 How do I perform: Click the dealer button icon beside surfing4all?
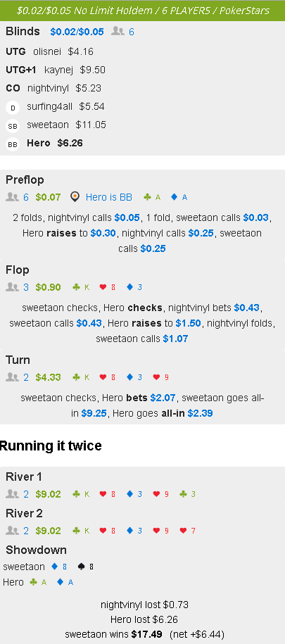[13, 108]
